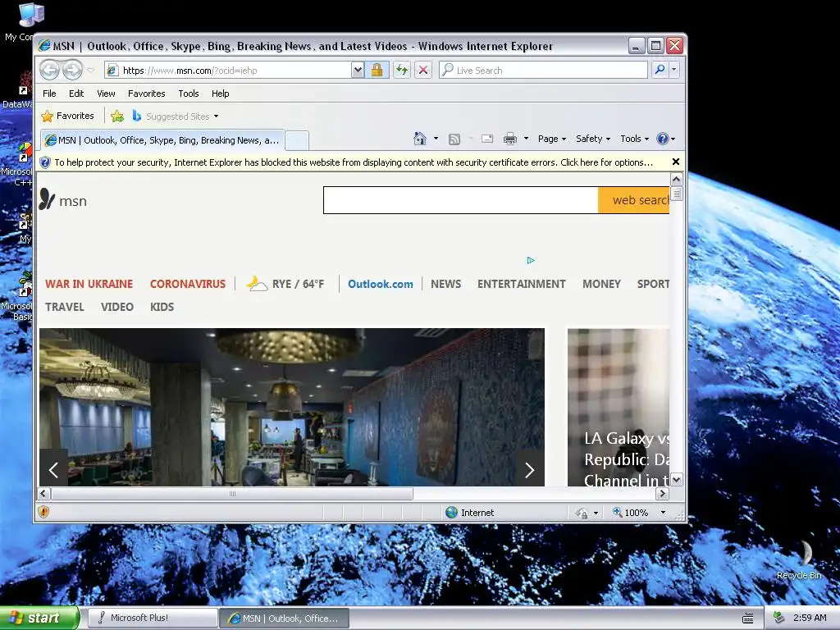Open the Safety command menu

click(593, 139)
